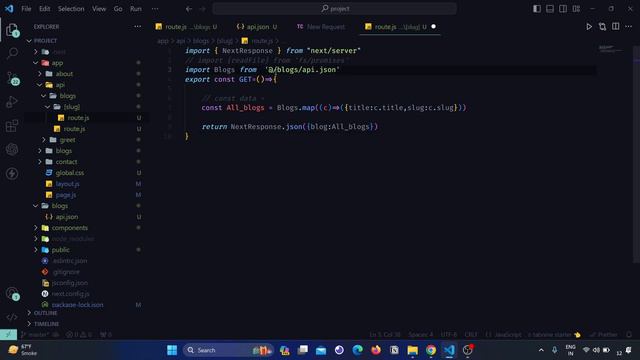
Task: Open the ChatGPT extension icon in the activity bar
Action: (x=12, y=149)
